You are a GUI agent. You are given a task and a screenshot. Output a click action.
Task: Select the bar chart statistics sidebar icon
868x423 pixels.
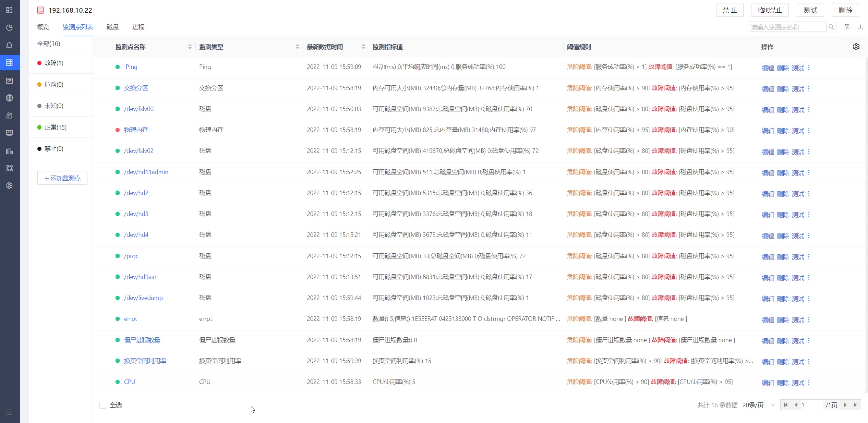pyautogui.click(x=10, y=151)
